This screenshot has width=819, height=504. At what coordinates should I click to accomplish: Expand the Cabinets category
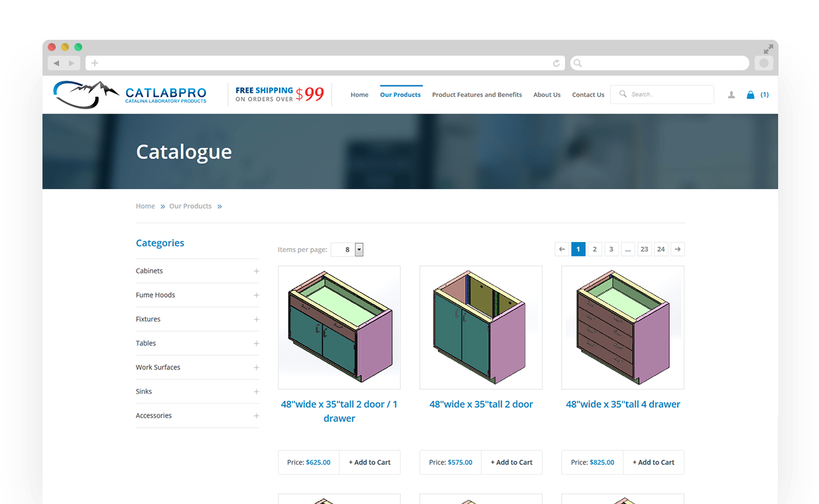(256, 271)
